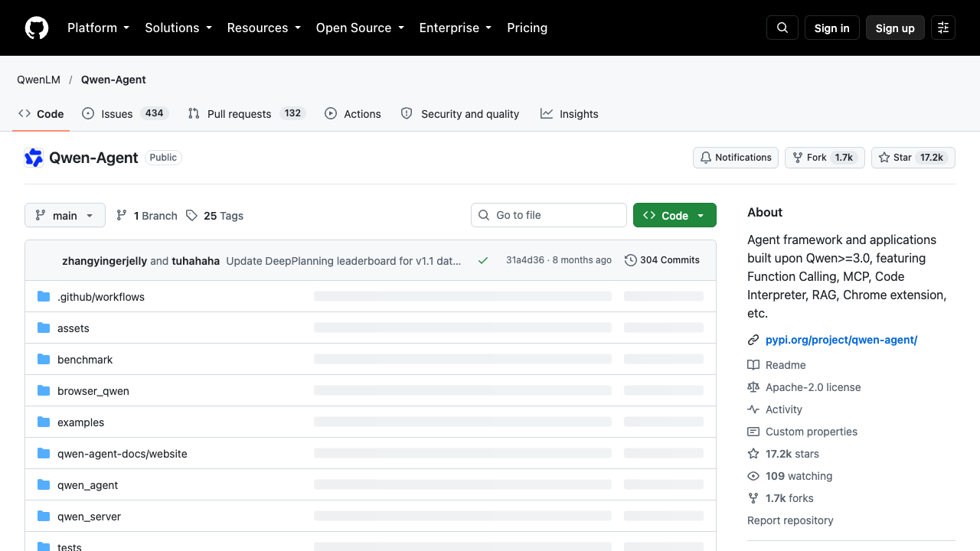Click the browser_qwen folder icon
This screenshot has width=980, height=551.
coord(44,391)
